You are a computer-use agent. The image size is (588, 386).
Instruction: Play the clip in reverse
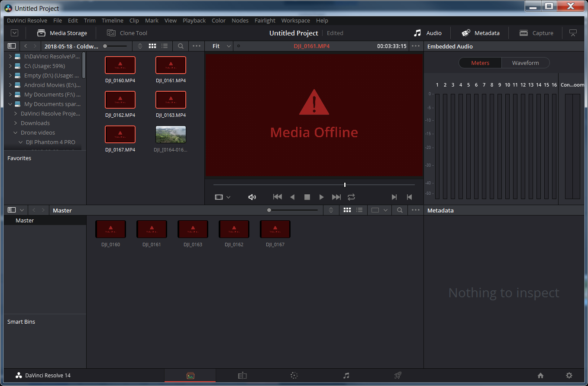coord(292,197)
